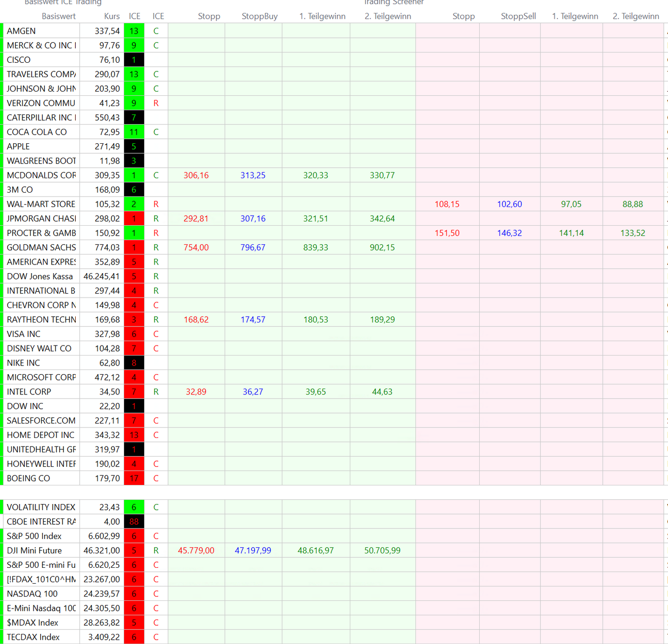This screenshot has width=668, height=644.
Task: Click the Kurs column header
Action: pyautogui.click(x=112, y=16)
